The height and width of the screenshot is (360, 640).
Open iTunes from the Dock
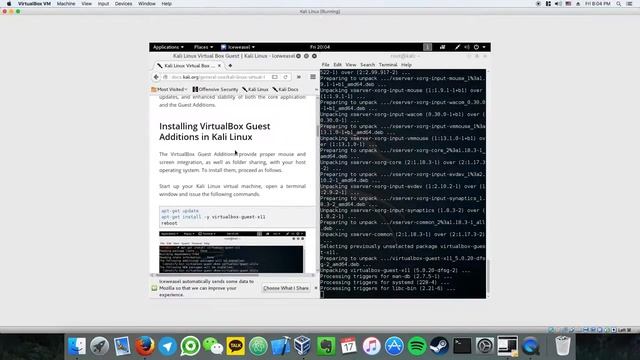click(371, 346)
